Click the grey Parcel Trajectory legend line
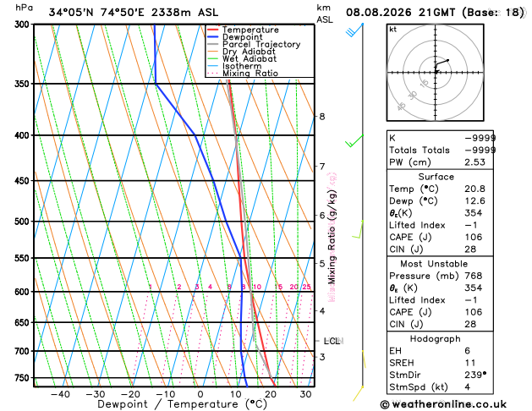This screenshot has height=411, width=532. tap(213, 44)
